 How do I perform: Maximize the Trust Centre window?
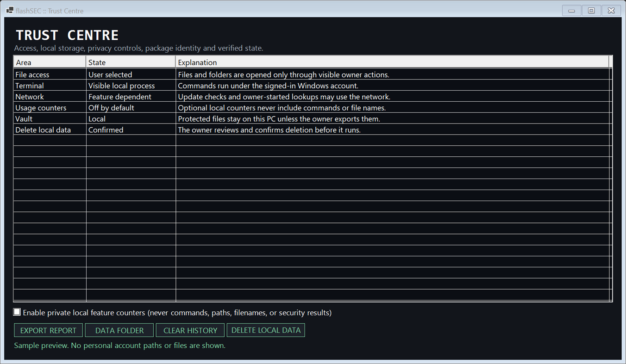(591, 11)
